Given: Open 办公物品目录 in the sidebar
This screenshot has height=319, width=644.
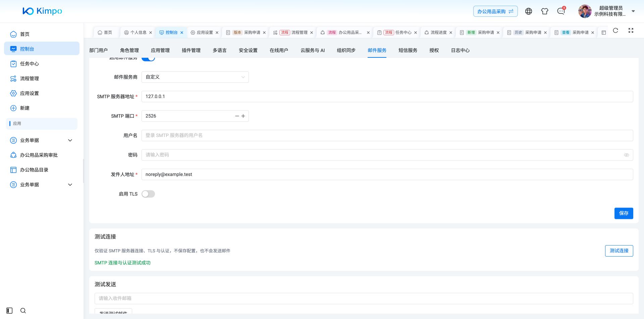Looking at the screenshot, I should [x=42, y=170].
